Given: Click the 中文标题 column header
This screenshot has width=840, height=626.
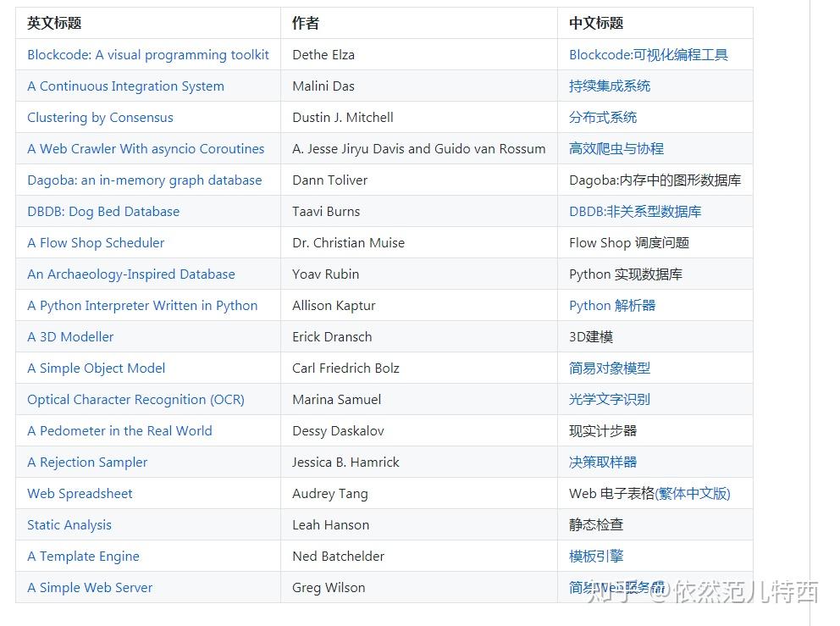Looking at the screenshot, I should click(596, 23).
